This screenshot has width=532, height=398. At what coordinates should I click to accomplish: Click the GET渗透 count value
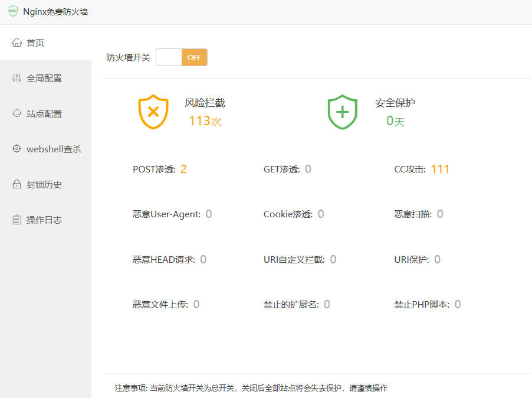[308, 169]
